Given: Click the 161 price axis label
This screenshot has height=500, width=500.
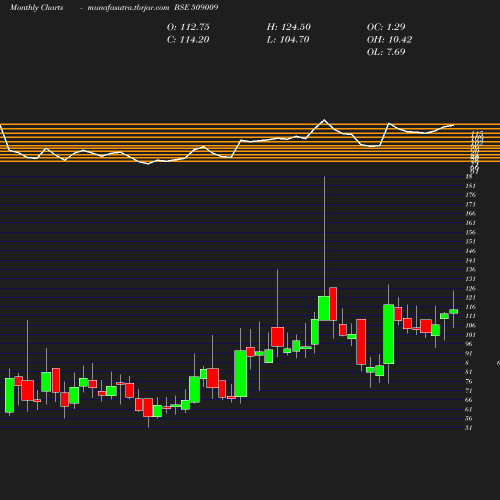Looking at the screenshot, I should 470,223.
